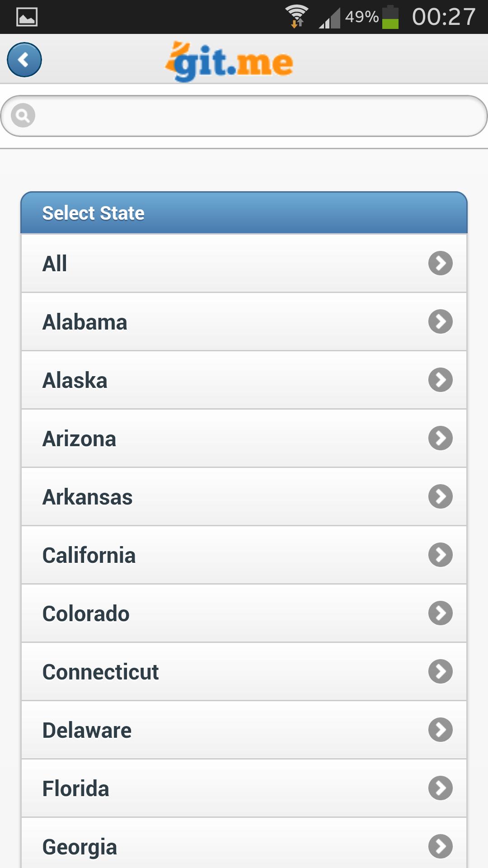The height and width of the screenshot is (868, 488).
Task: Click the chevron next to Colorado
Action: pos(441,613)
